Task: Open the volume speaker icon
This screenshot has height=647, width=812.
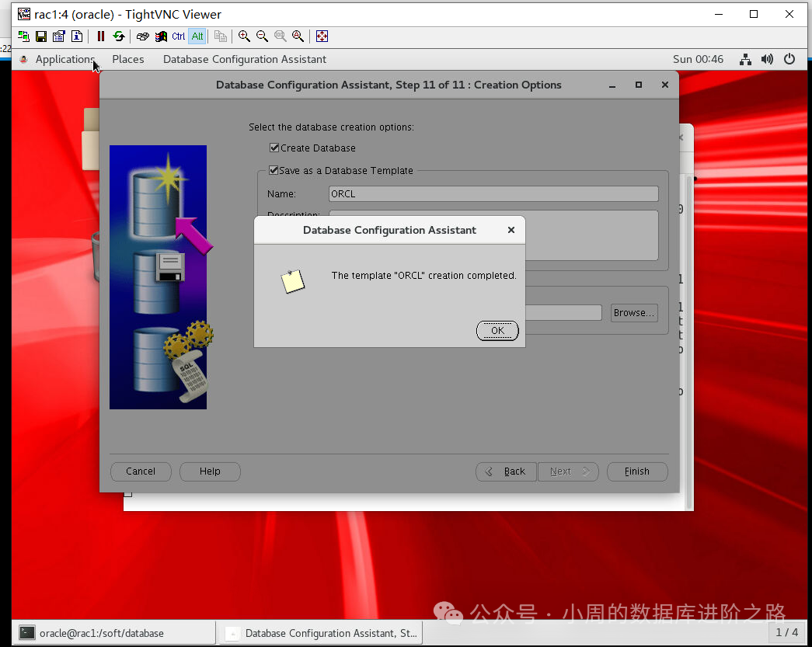Action: (x=767, y=60)
